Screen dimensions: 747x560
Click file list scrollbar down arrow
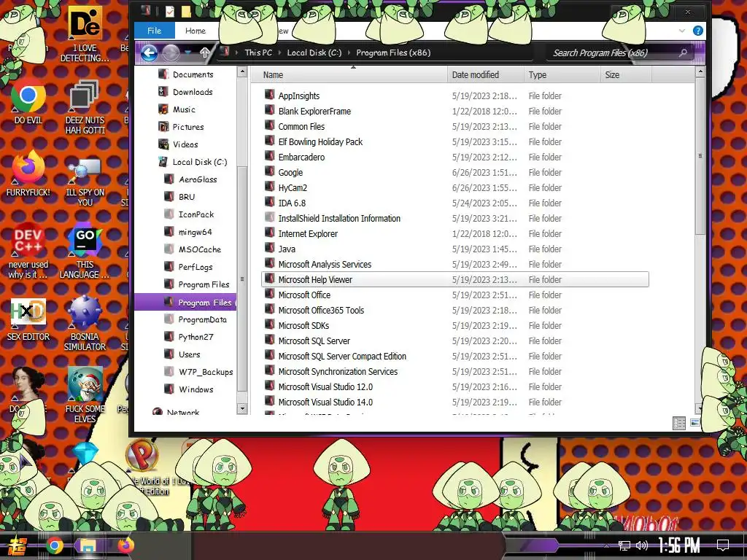pyautogui.click(x=700, y=408)
